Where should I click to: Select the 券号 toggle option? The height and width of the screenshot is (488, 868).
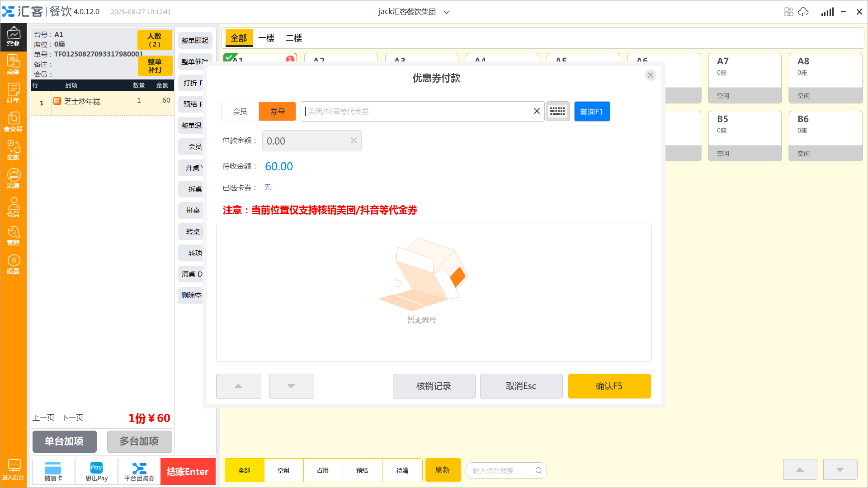(277, 111)
